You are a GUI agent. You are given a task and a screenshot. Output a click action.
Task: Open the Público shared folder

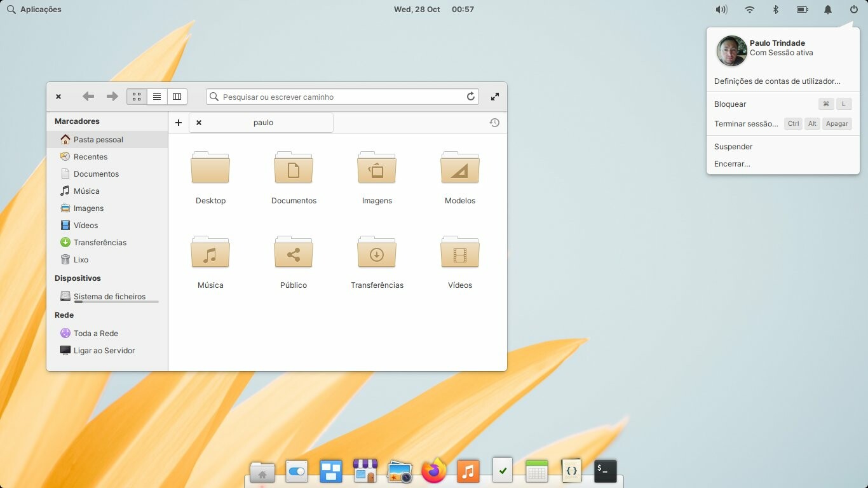click(294, 253)
